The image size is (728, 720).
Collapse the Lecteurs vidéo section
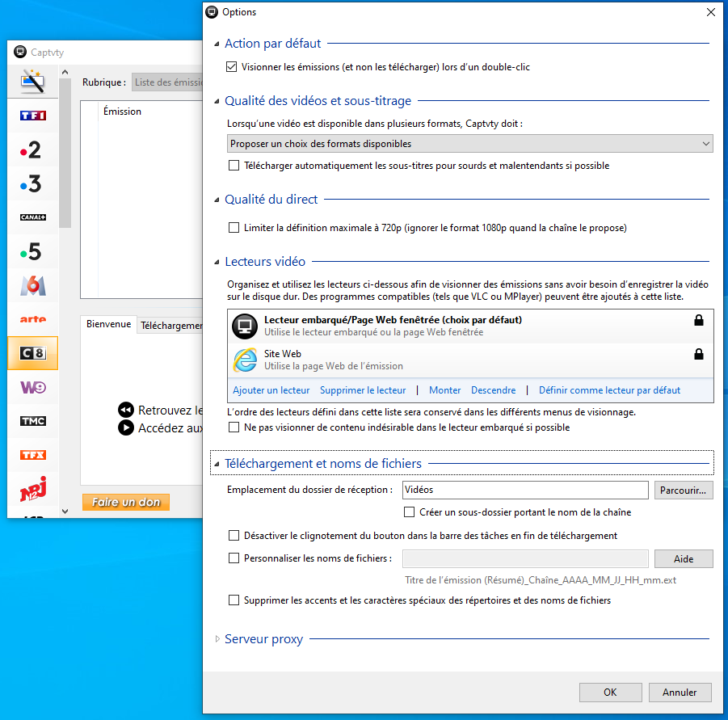coord(217,262)
